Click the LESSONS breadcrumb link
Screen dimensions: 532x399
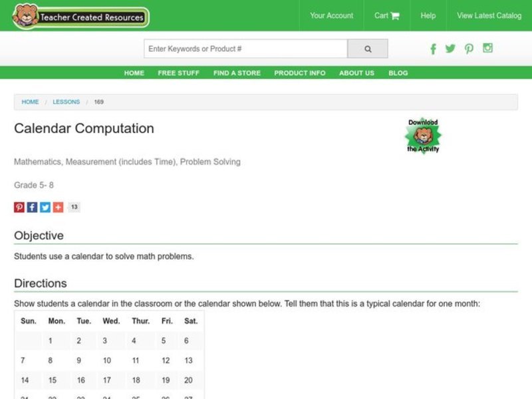click(x=66, y=102)
